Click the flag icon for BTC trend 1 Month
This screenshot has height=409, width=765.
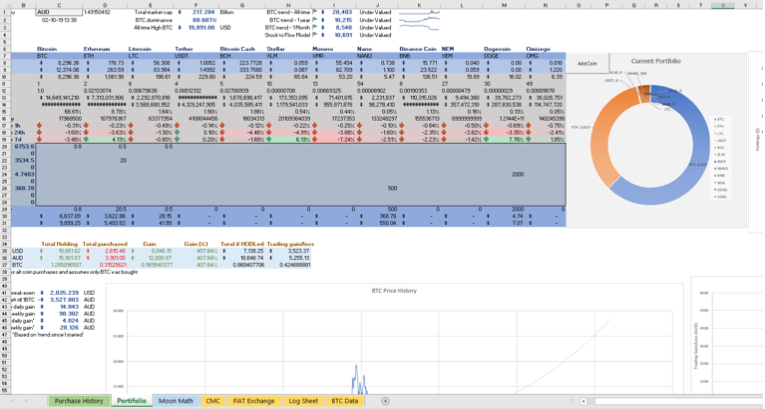pos(315,28)
